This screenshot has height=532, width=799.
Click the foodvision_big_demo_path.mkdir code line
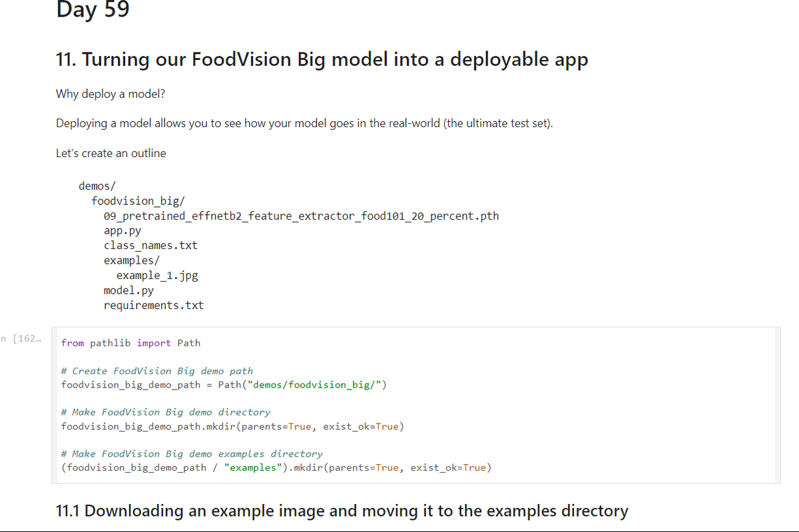[x=232, y=426]
